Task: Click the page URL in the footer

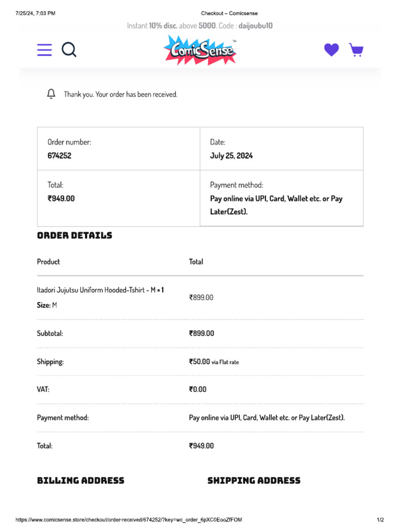Action: pyautogui.click(x=129, y=520)
